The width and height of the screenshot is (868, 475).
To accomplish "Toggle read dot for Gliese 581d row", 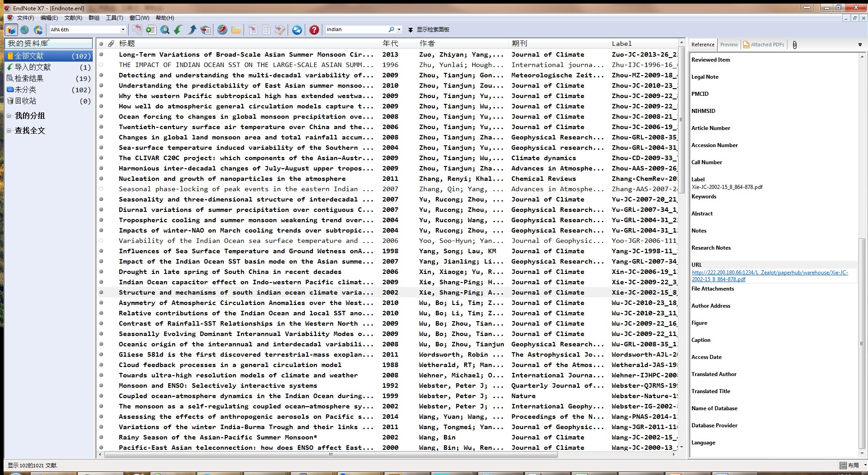I will 101,354.
